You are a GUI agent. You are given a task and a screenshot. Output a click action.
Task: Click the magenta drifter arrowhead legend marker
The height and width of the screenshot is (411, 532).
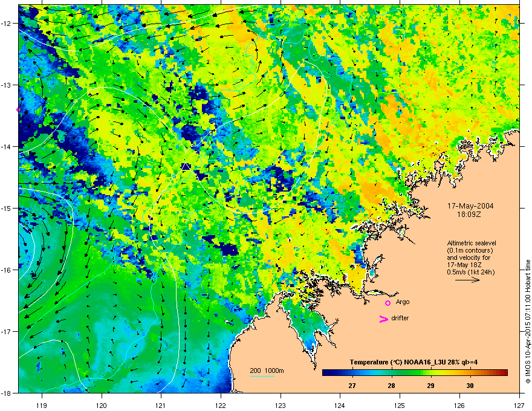(x=383, y=319)
